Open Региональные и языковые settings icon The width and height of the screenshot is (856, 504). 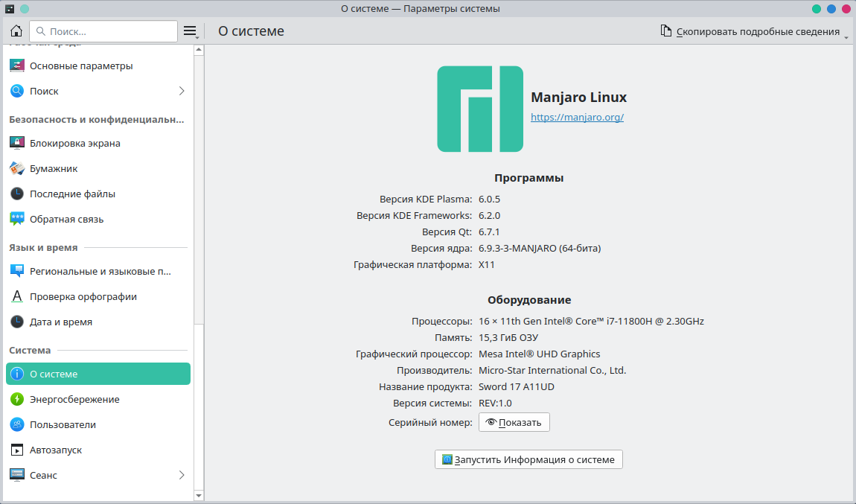click(17, 271)
